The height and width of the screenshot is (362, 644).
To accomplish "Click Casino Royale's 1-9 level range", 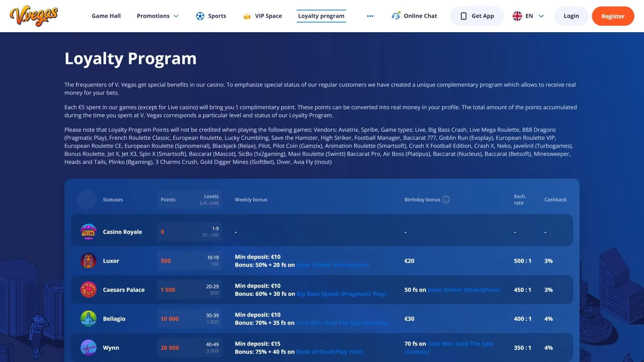I will (215, 228).
